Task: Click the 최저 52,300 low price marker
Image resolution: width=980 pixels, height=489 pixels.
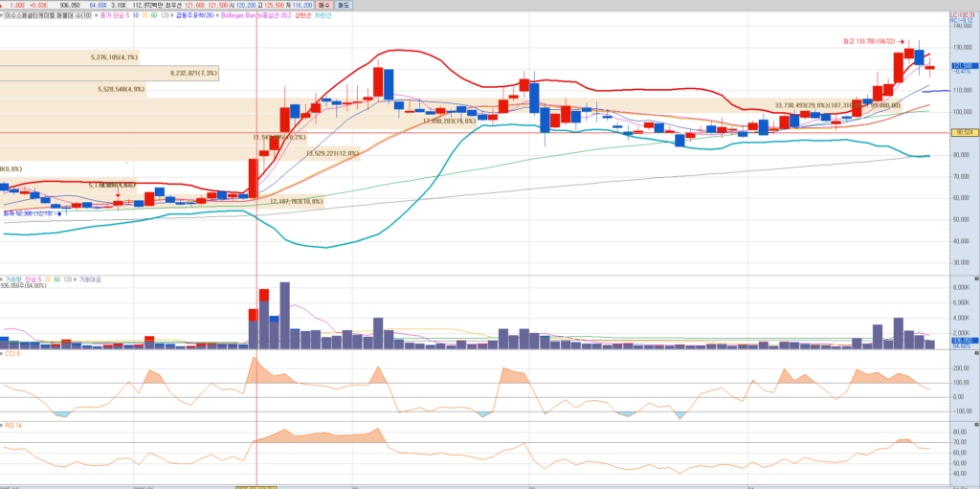Action: click(x=32, y=213)
